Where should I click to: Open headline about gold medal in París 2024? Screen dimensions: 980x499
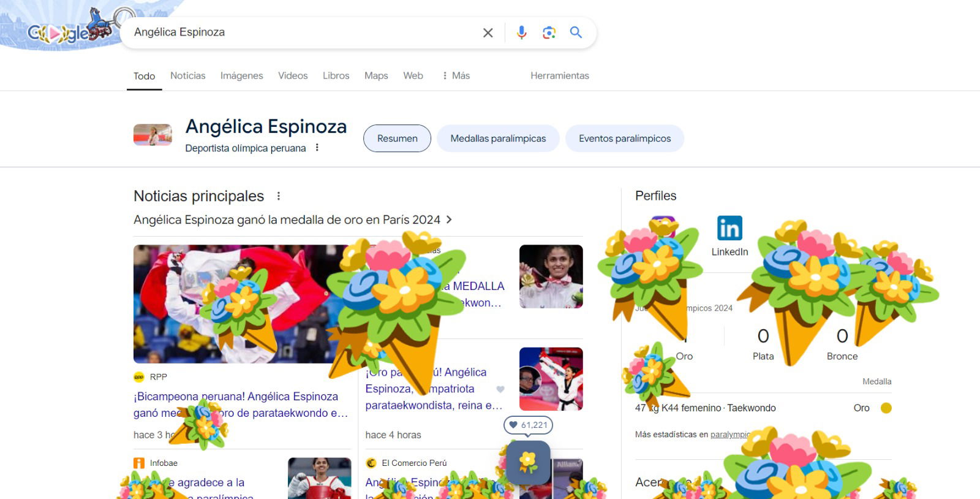(x=287, y=219)
